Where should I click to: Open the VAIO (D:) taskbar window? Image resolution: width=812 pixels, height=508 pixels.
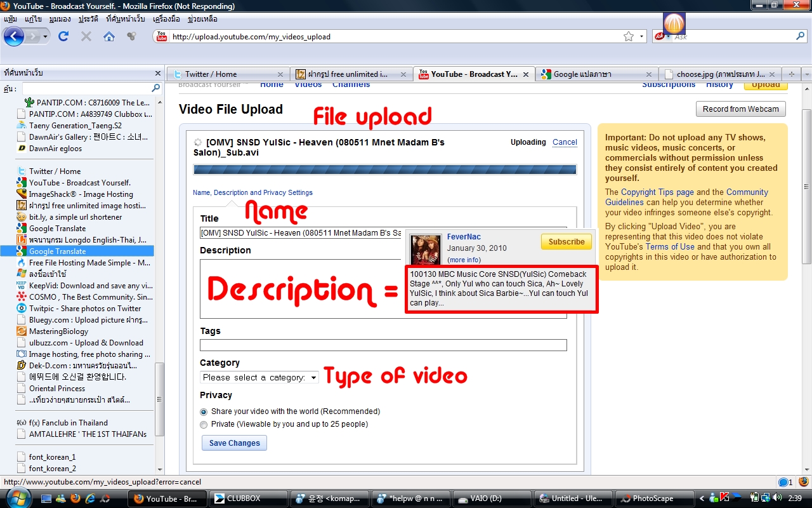[x=490, y=498]
